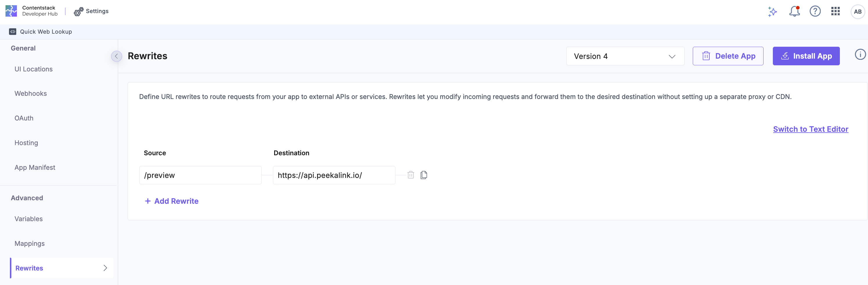Screen dimensions: 868x285
Task: Switch to Text Editor view
Action: 810,129
